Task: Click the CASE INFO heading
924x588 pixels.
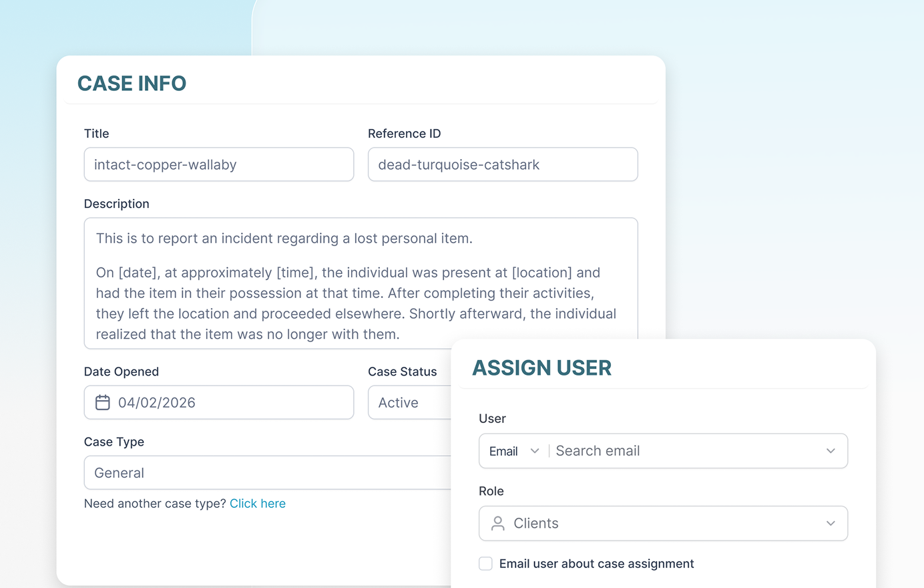Action: click(x=132, y=83)
